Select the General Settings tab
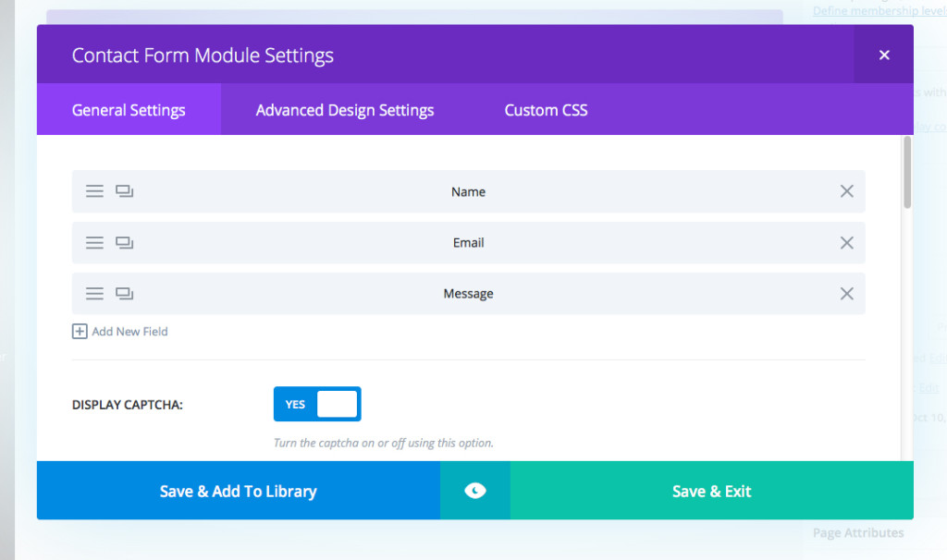This screenshot has width=947, height=560. click(x=129, y=110)
